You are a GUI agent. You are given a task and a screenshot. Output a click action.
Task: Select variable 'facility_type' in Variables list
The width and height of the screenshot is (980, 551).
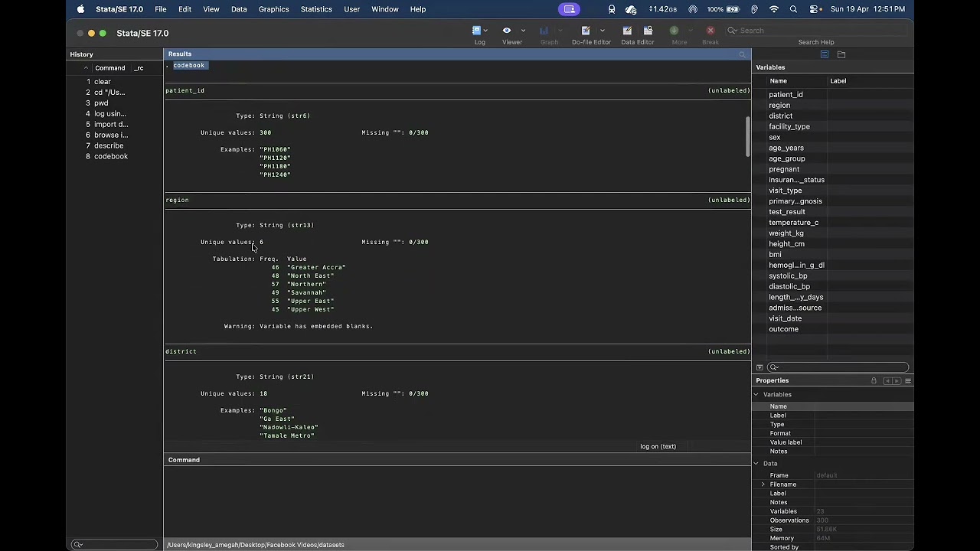[789, 127]
